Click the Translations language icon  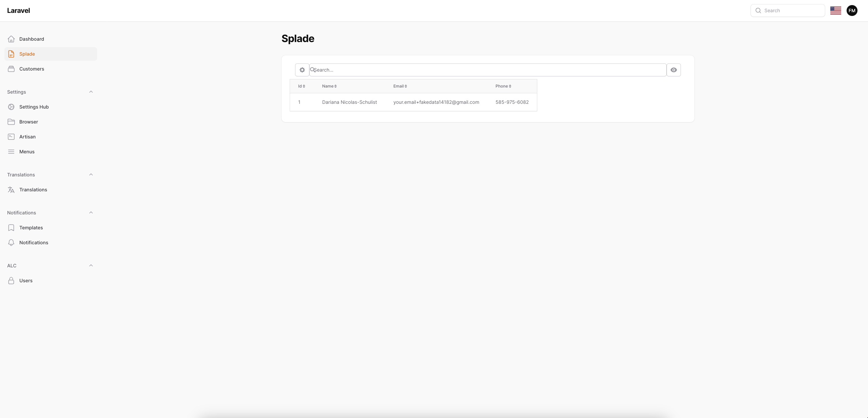pos(11,190)
